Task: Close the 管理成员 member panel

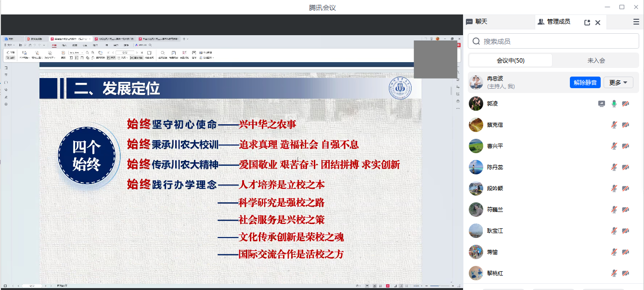Action: pyautogui.click(x=598, y=22)
